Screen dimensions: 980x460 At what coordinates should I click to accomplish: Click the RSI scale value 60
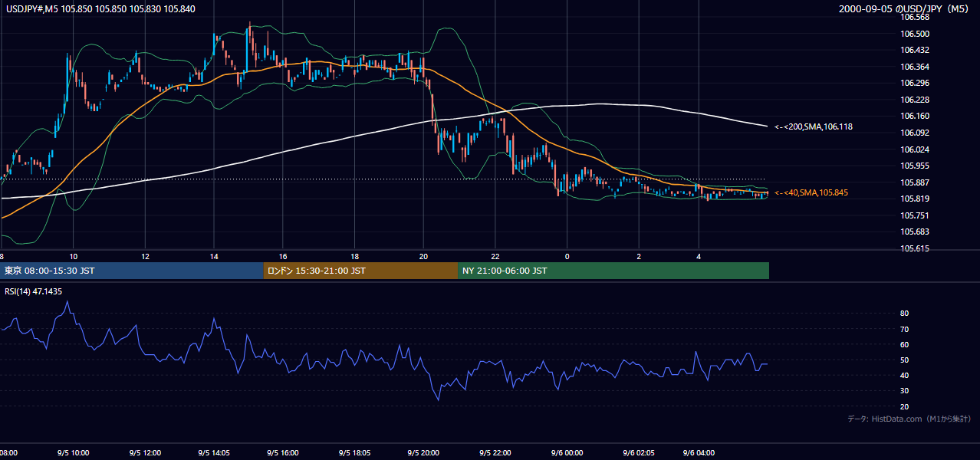[905, 344]
